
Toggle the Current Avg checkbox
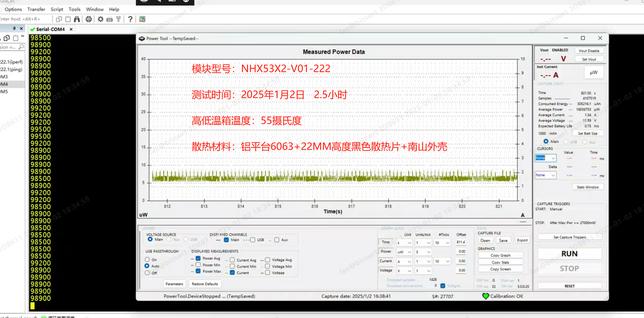tap(232, 260)
